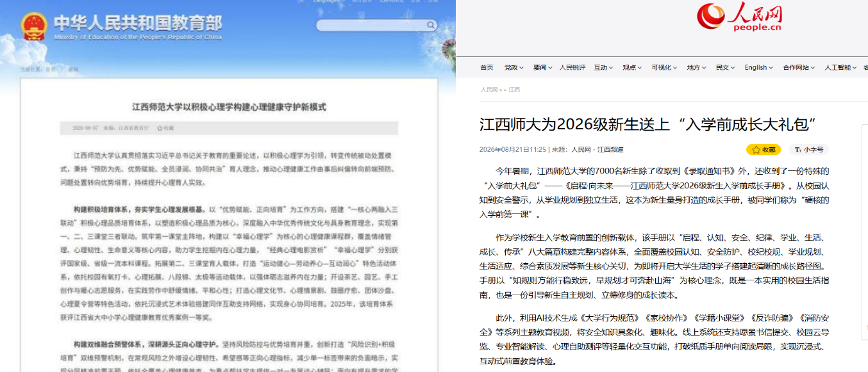This screenshot has width=868, height=372.
Task: Click the paragraph beginning 此外，利用AI技术生成
Action: (655, 339)
